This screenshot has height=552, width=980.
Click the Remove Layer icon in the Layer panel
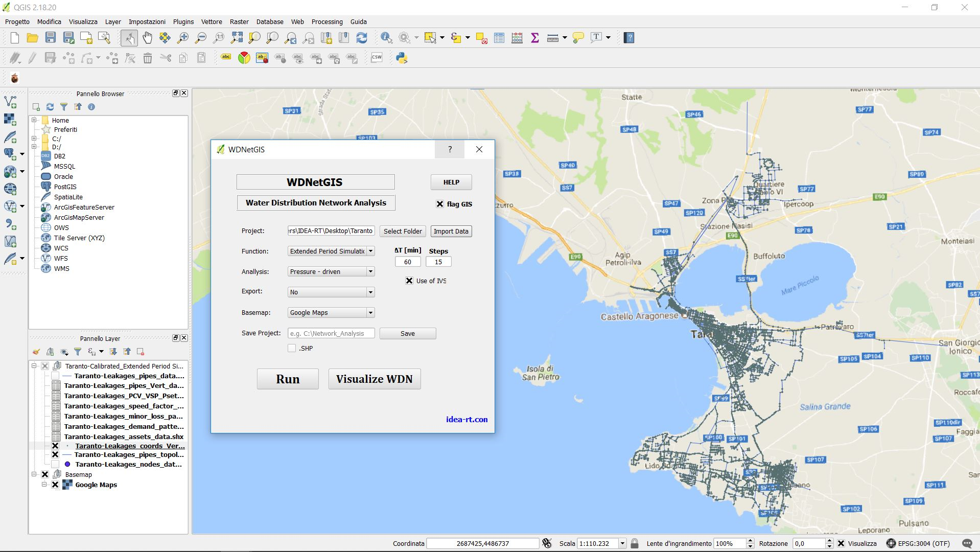141,352
